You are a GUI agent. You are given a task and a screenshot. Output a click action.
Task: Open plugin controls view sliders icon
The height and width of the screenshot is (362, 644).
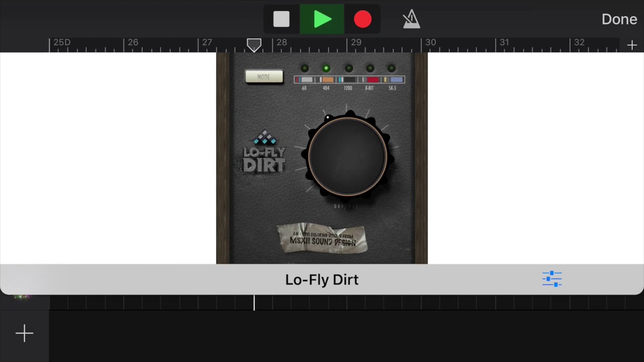tap(552, 279)
